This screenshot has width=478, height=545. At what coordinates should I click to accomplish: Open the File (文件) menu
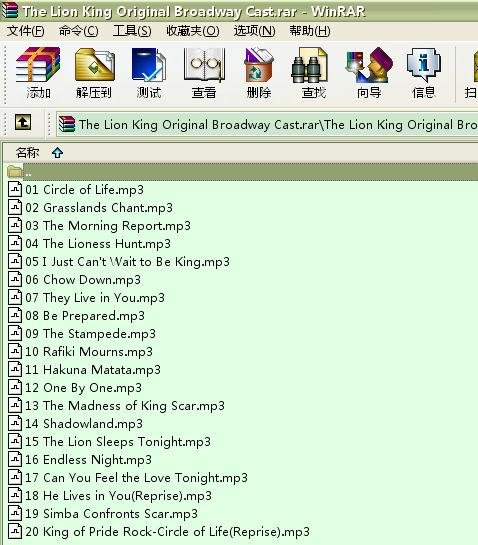tap(25, 31)
